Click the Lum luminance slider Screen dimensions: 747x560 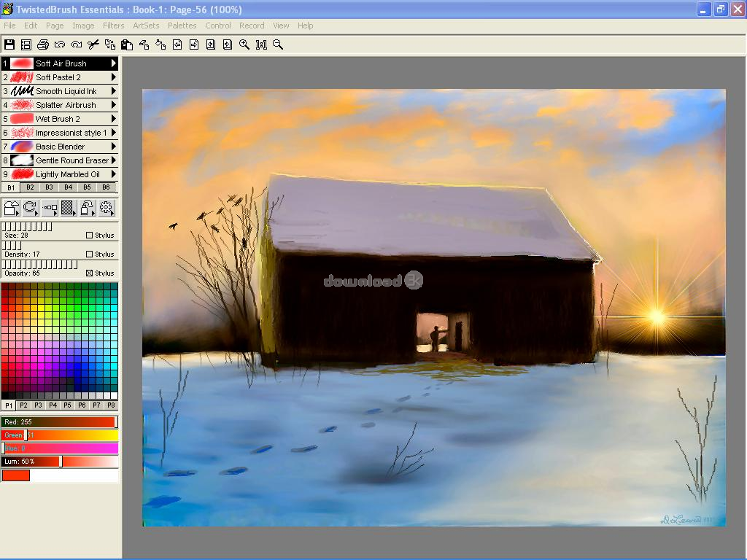click(x=60, y=462)
